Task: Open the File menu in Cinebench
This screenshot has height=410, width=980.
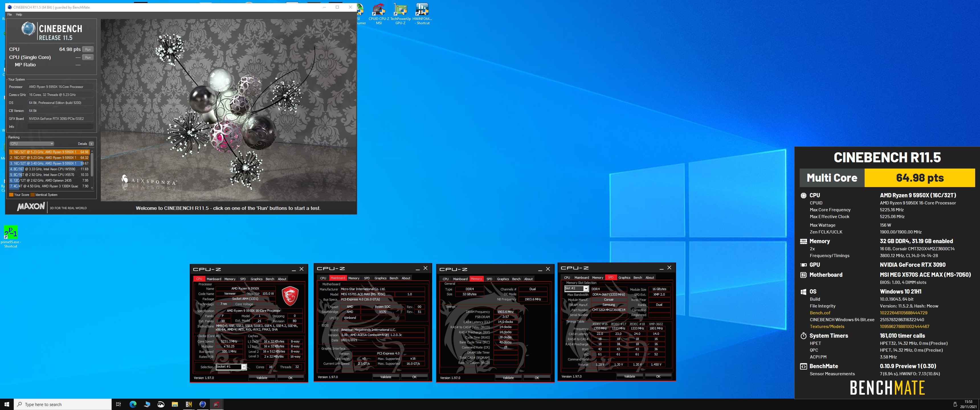Action: coord(9,15)
